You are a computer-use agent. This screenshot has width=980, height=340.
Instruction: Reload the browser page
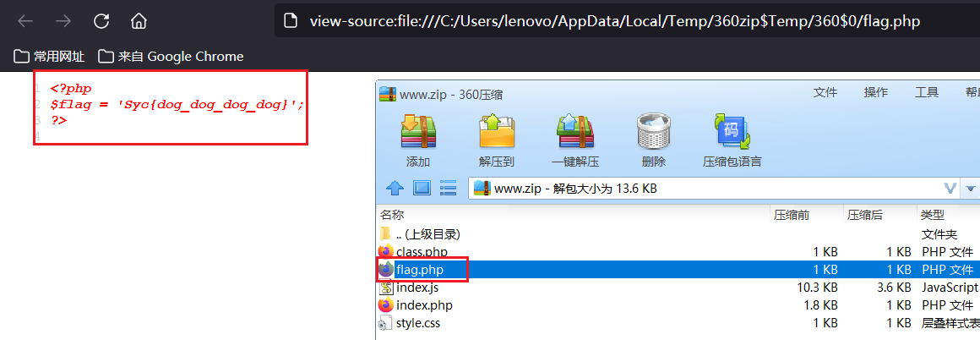101,21
